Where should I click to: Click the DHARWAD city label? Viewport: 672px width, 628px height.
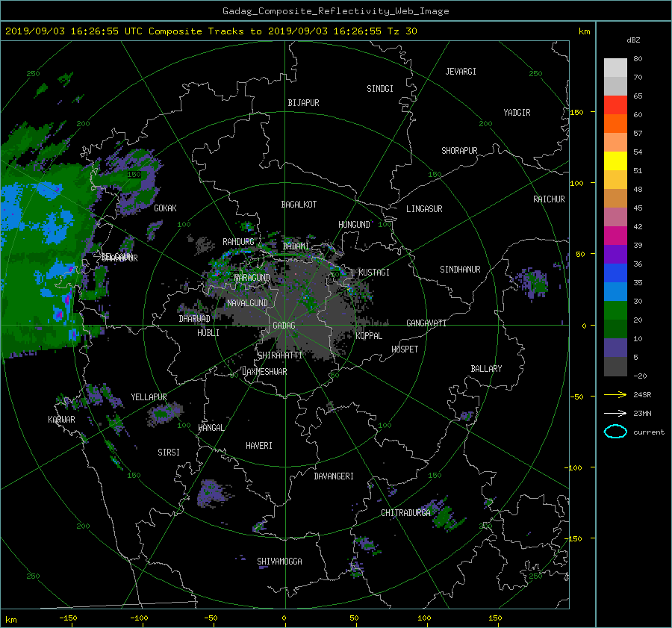tap(194, 319)
